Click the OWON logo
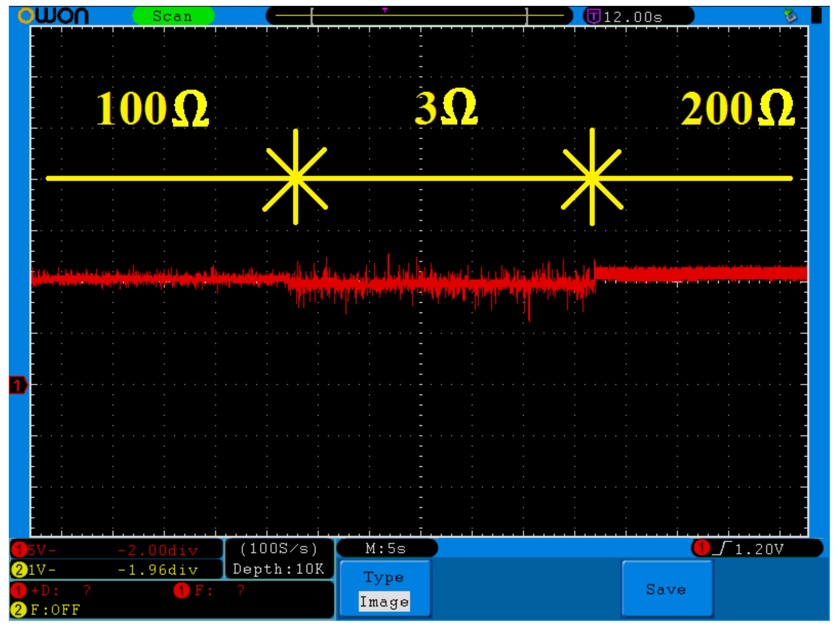This screenshot has height=627, width=840. (x=53, y=16)
